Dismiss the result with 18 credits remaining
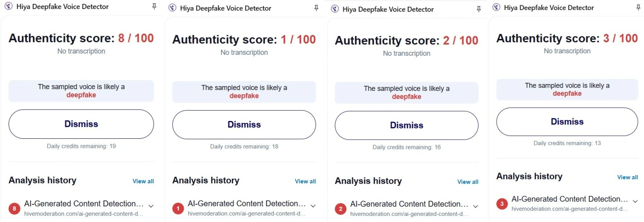The image size is (644, 222). point(244,125)
